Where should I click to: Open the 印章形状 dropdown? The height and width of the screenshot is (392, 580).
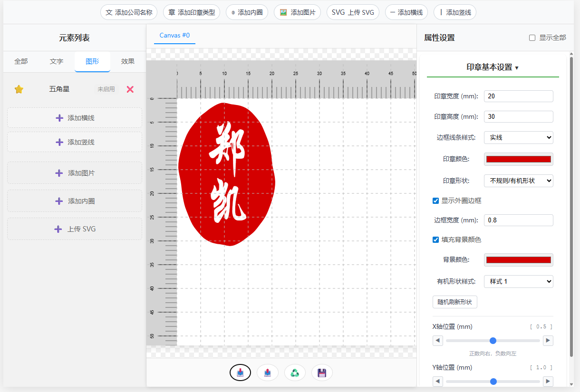[518, 181]
